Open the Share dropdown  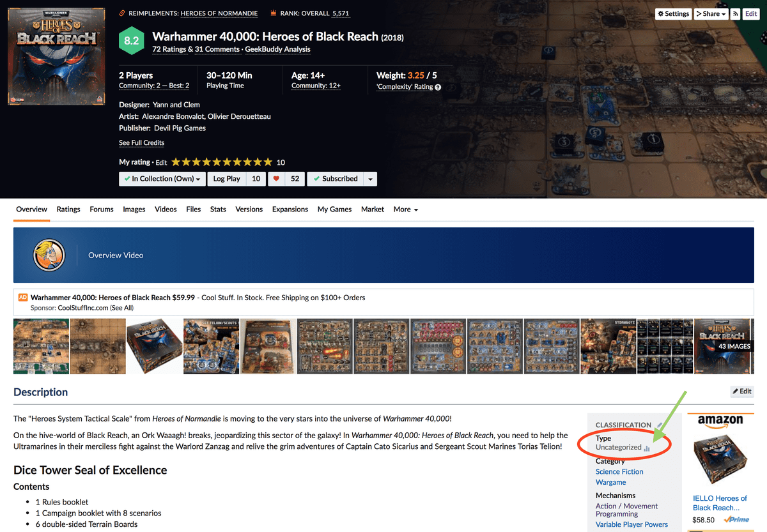coord(711,13)
